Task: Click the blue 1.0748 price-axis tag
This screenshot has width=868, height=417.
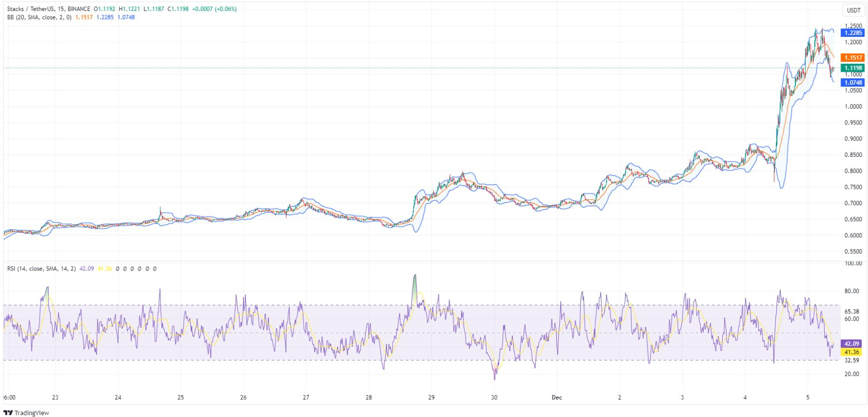Action: (853, 83)
